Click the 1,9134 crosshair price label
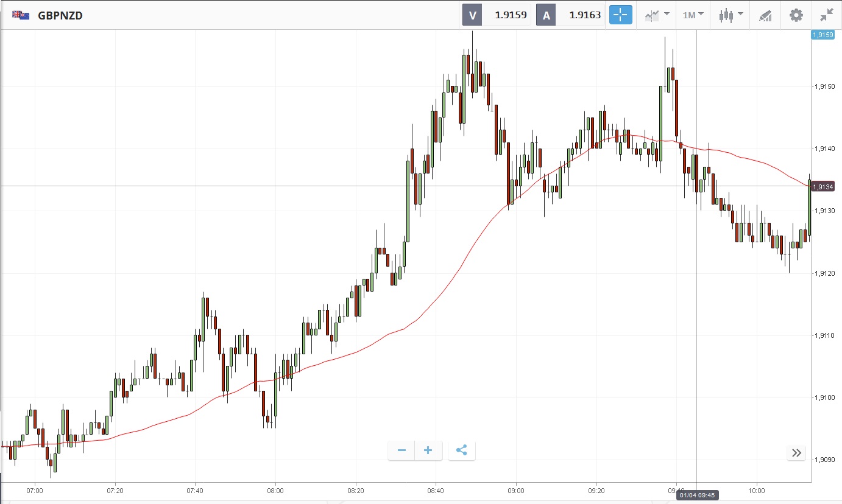 (823, 187)
